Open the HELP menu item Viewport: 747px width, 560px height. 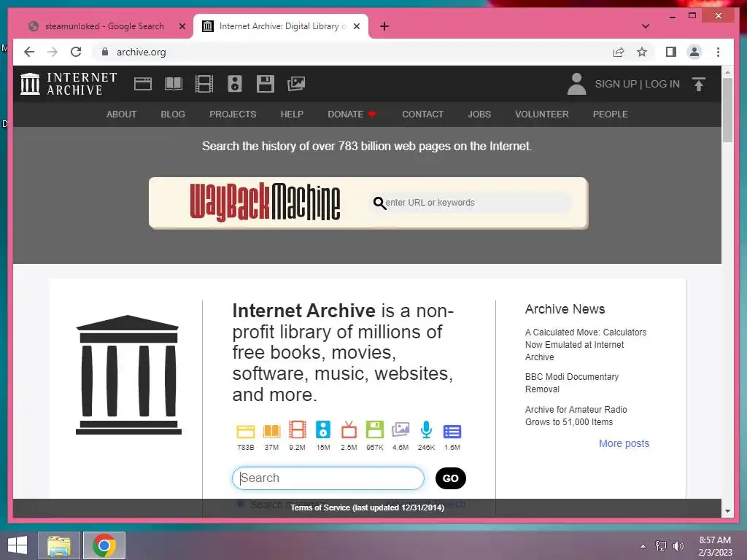(292, 114)
